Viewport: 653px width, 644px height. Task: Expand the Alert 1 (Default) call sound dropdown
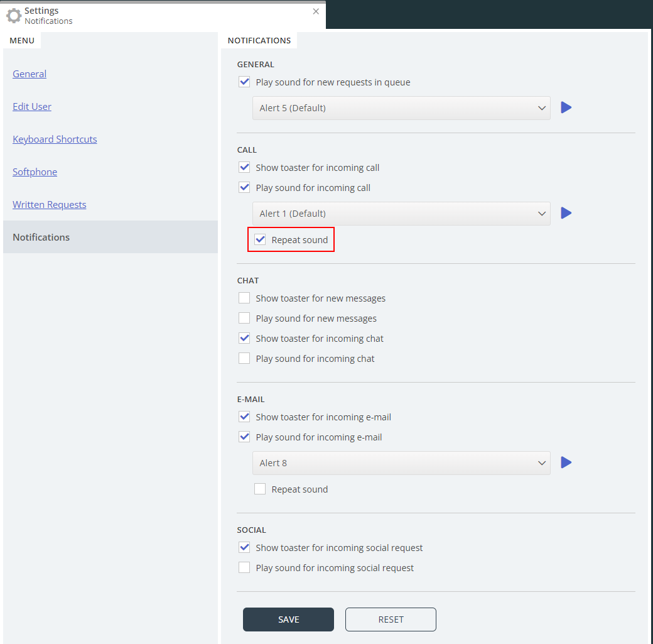(401, 214)
